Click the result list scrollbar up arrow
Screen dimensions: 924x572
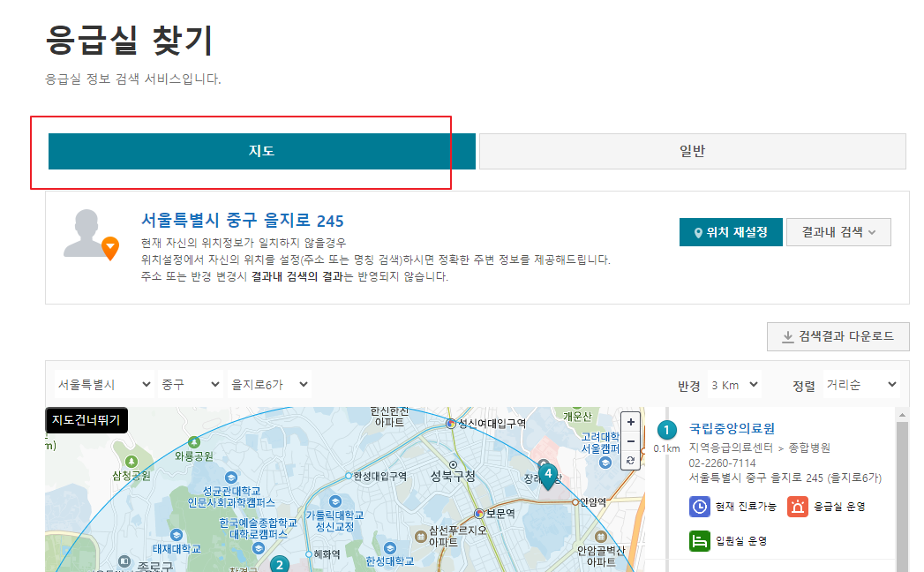coord(902,415)
